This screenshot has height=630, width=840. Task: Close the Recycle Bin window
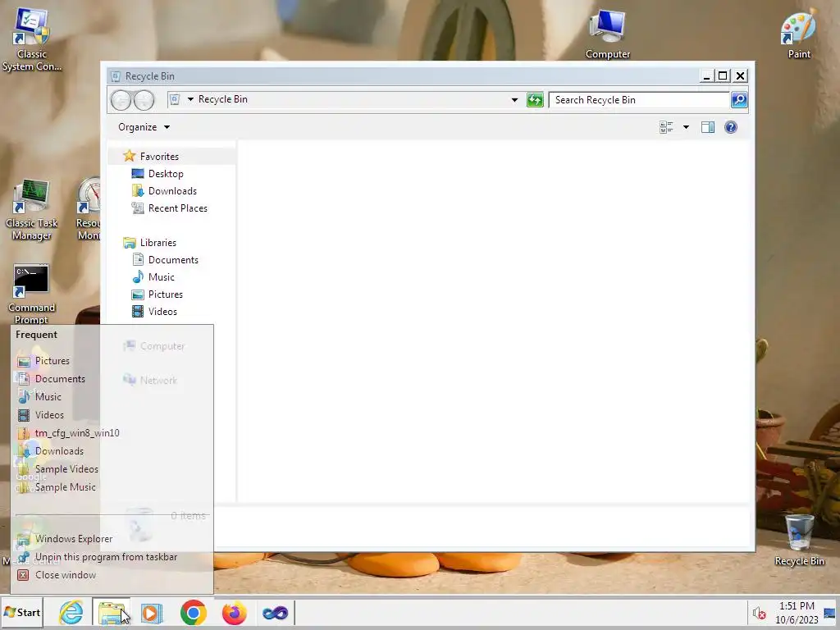741,76
